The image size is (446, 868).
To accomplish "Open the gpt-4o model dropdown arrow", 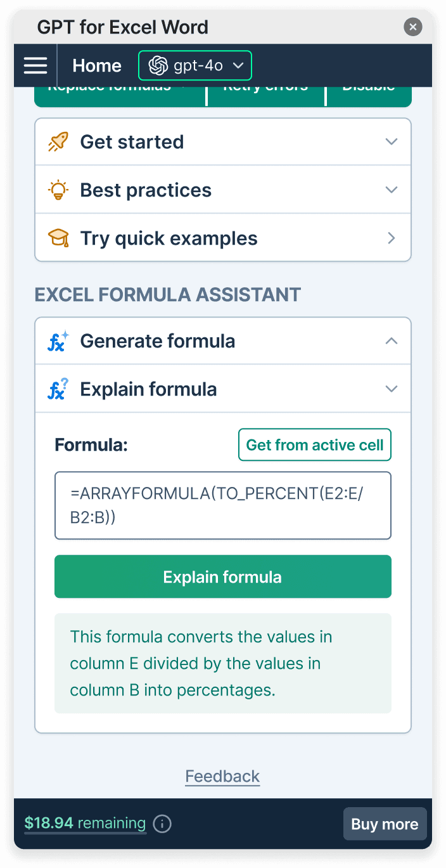I will (239, 65).
